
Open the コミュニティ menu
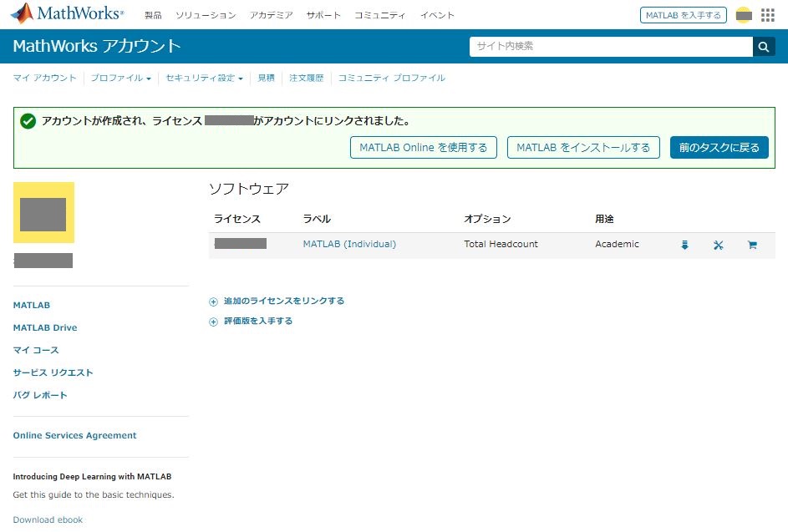(x=380, y=16)
